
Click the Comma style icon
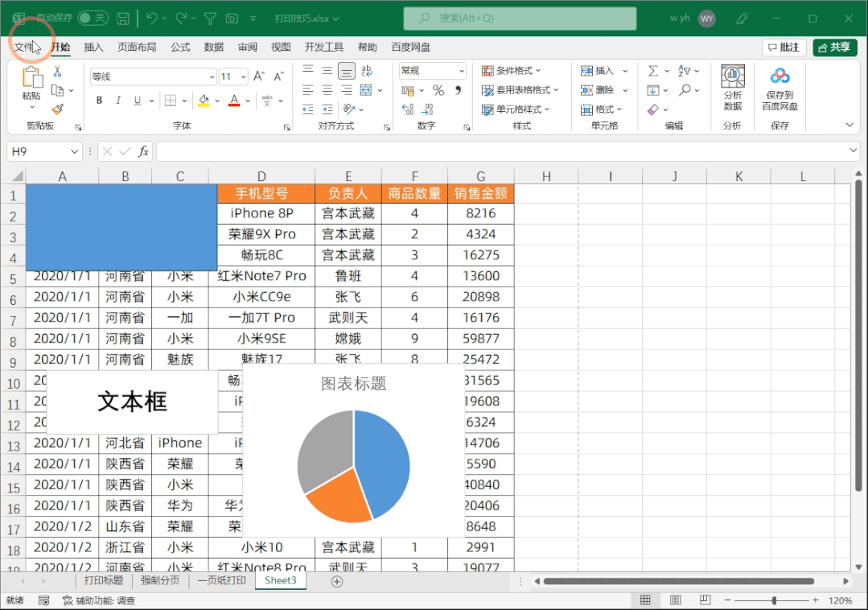[458, 90]
